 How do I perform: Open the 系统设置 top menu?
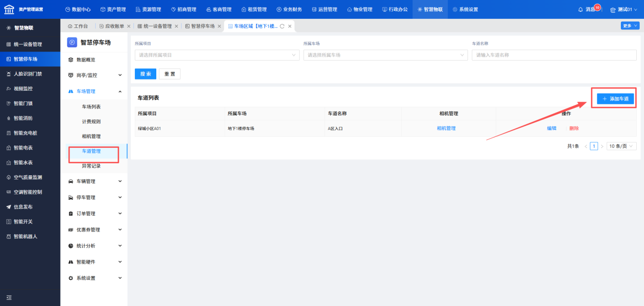(465, 9)
